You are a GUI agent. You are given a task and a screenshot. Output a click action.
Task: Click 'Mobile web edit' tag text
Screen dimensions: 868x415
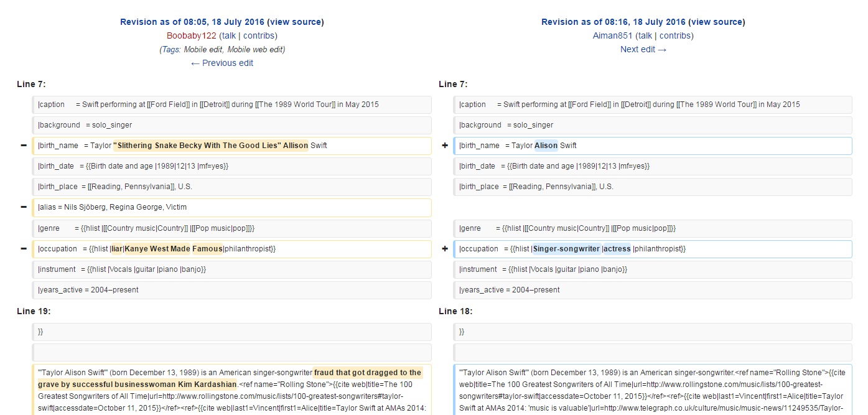tap(256, 49)
